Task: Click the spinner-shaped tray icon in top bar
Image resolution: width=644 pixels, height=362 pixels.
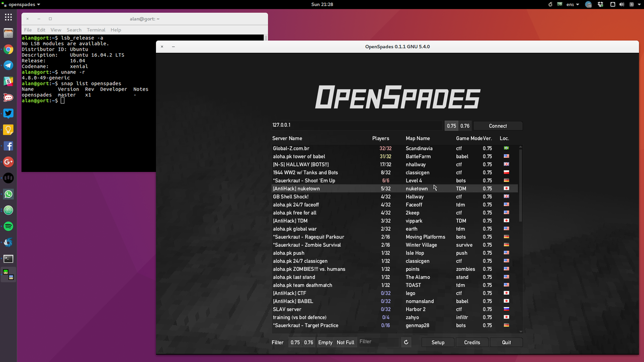Action: pos(550,4)
